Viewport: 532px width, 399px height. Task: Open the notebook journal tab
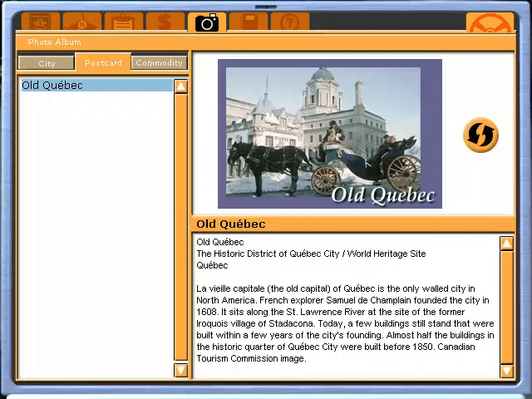[249, 22]
